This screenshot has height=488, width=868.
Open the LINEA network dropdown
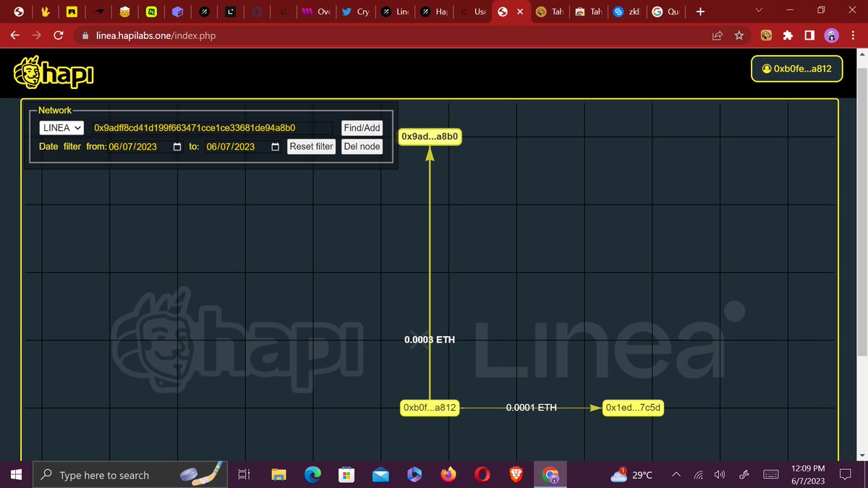61,128
